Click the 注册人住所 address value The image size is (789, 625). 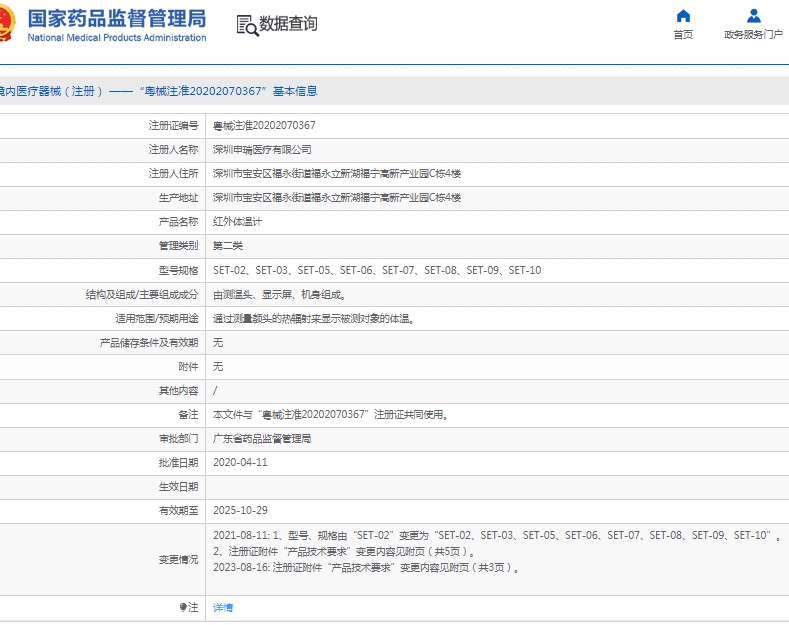pos(337,174)
